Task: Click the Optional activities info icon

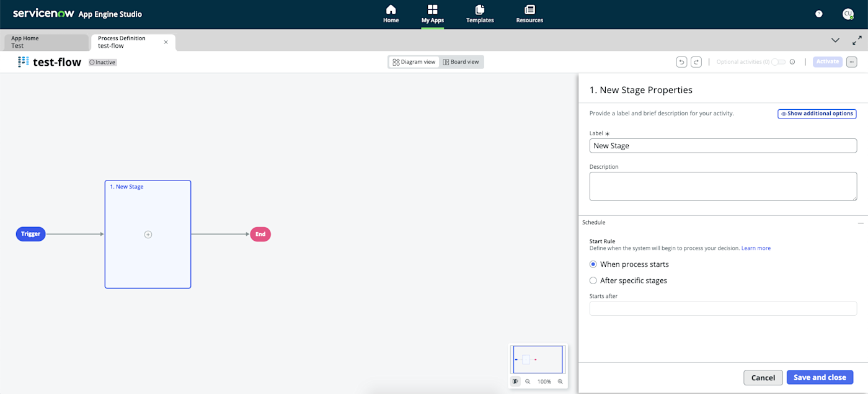Action: [x=792, y=62]
